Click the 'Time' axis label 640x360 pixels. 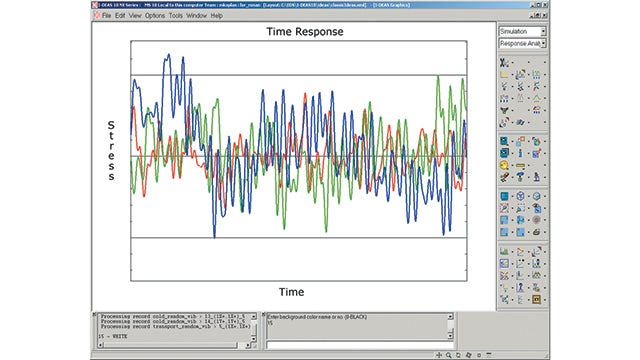pyautogui.click(x=291, y=292)
